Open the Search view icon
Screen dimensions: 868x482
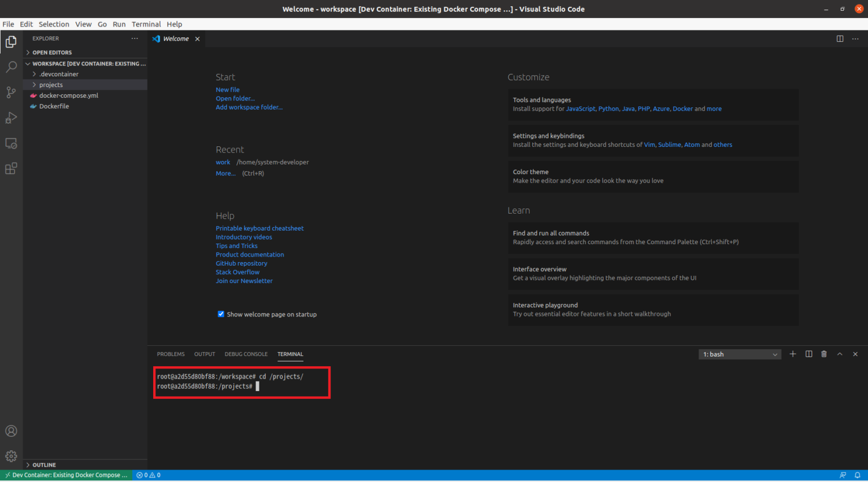[11, 67]
